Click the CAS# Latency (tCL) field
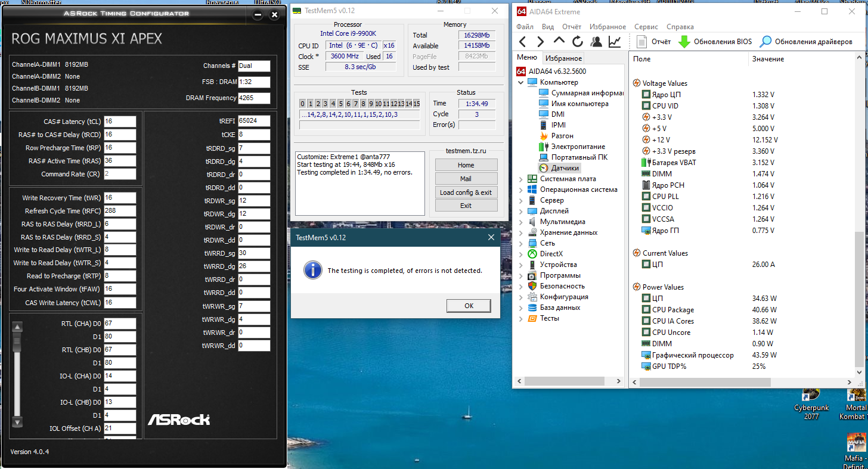 (120, 122)
